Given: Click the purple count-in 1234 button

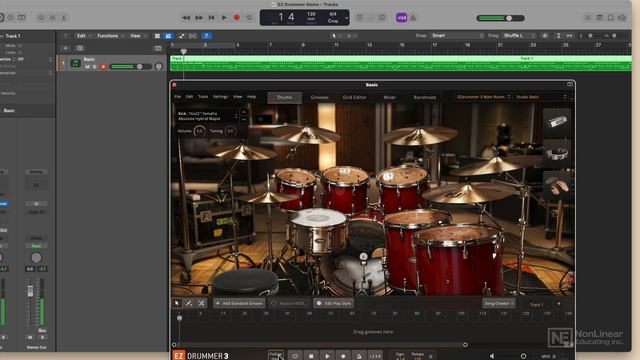Looking at the screenshot, I should [401, 18].
